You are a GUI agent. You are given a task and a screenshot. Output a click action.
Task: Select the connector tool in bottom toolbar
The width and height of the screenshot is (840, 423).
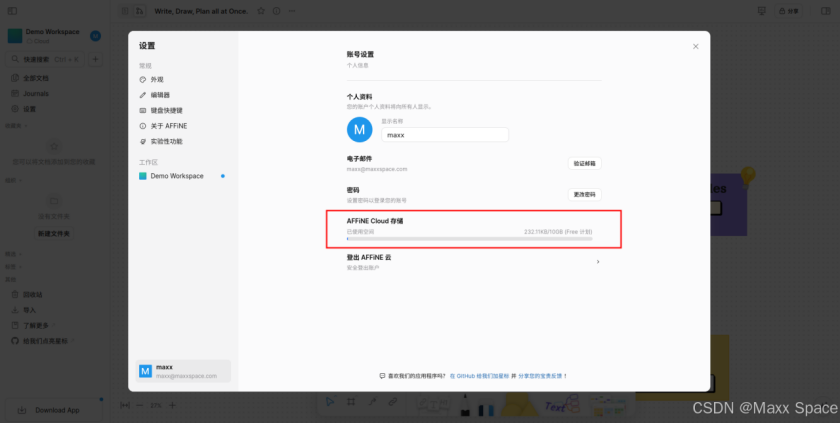tap(372, 402)
